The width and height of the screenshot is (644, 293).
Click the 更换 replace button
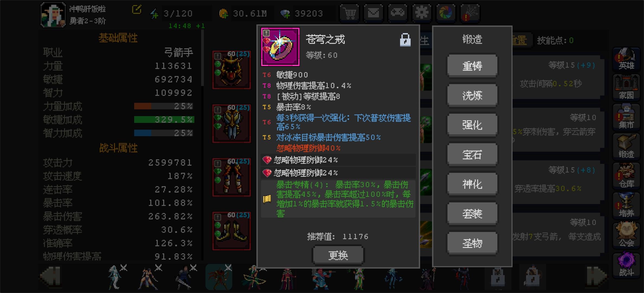click(x=338, y=255)
